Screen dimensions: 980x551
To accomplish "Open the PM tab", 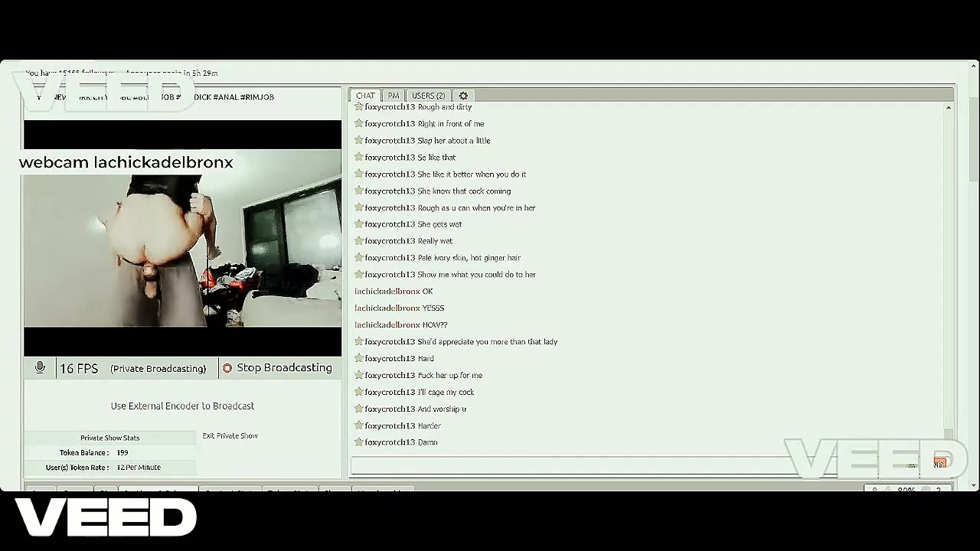I will pos(393,96).
